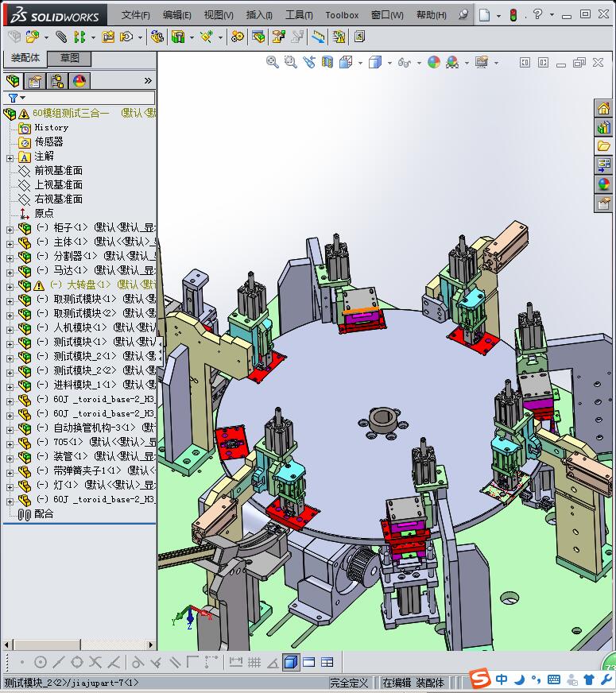
Task: Toggle the four-view viewport icon
Action: [x=327, y=662]
